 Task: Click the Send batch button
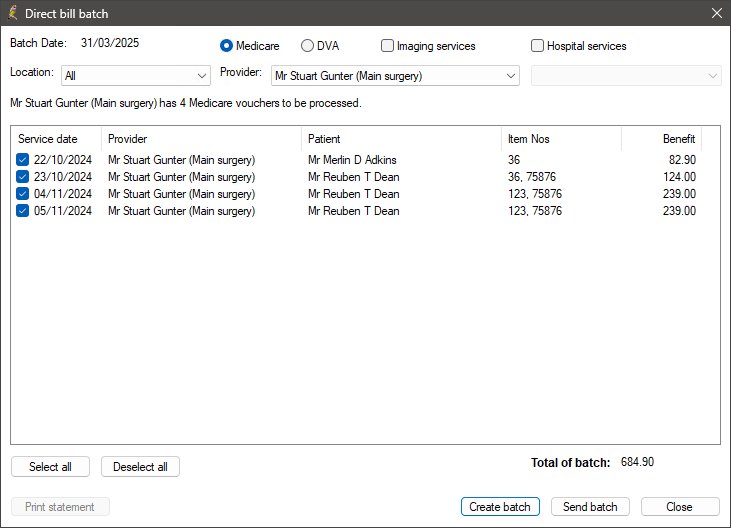point(590,507)
